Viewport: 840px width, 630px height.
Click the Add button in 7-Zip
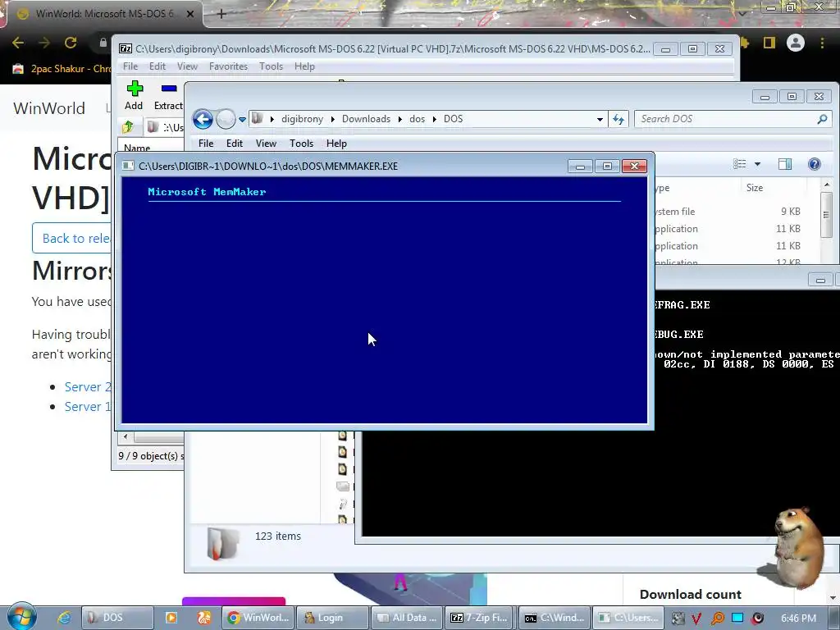[134, 95]
